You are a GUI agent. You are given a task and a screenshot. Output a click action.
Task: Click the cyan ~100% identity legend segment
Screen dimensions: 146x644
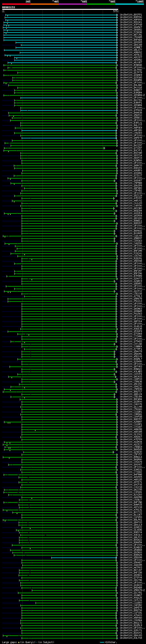tap(130, 4)
